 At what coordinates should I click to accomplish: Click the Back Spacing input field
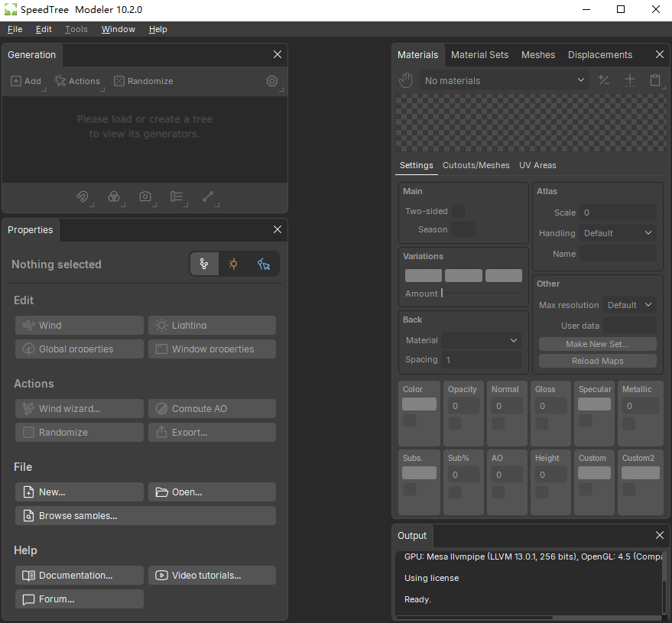(482, 360)
